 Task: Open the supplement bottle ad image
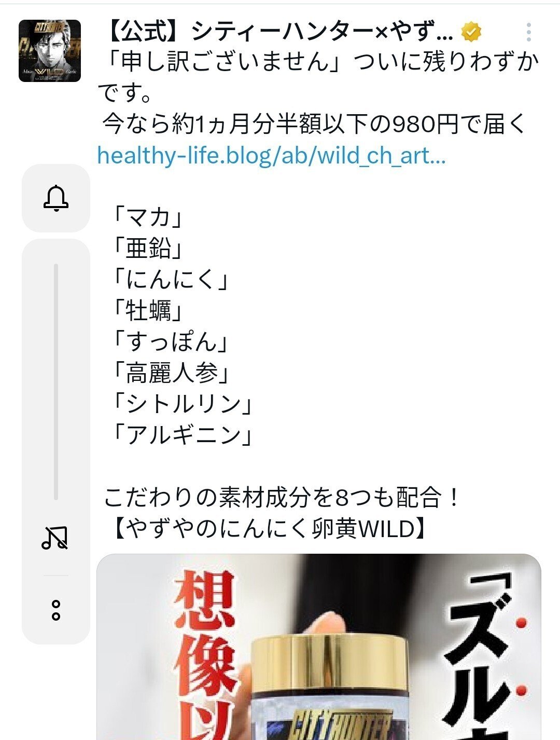(319, 647)
